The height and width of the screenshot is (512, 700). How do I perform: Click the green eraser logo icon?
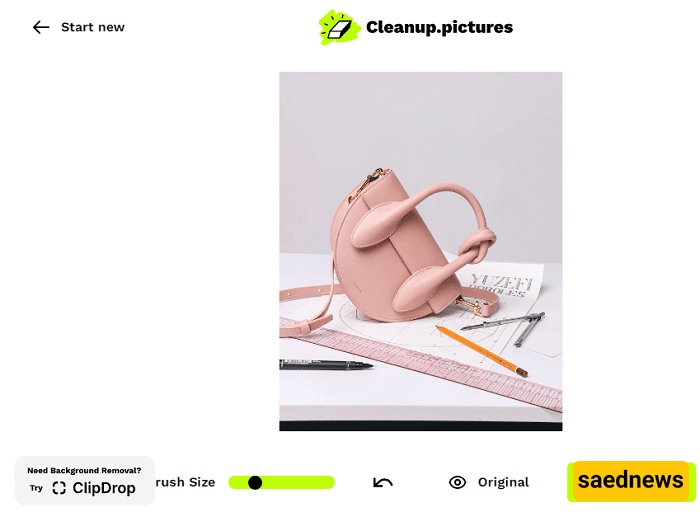[339, 27]
